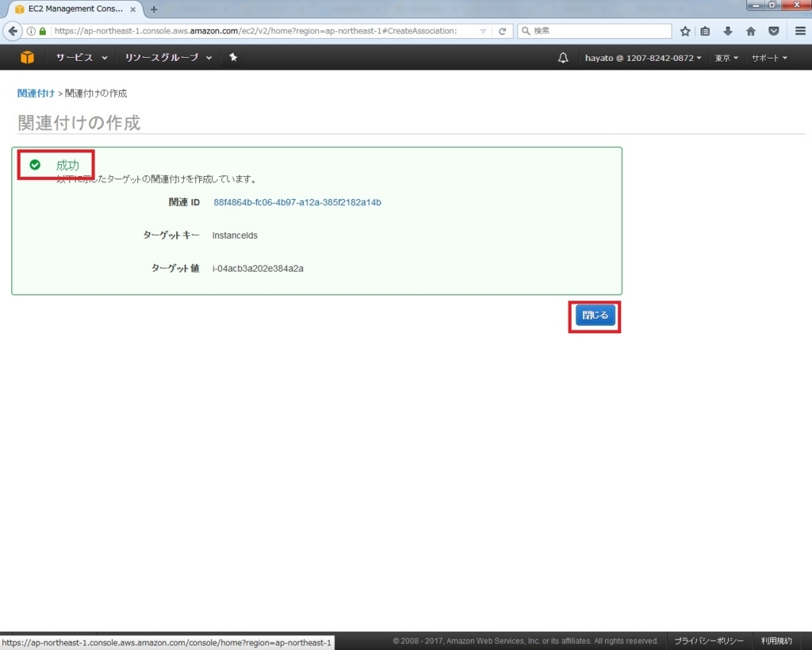Click the ターゲットキー label
This screenshot has width=812, height=650.
click(171, 235)
